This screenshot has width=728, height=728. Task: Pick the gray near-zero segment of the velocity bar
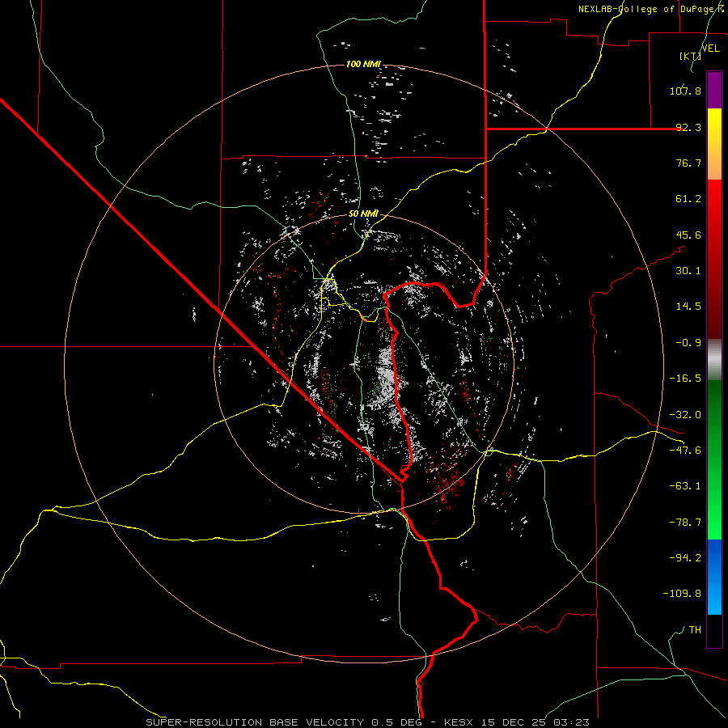(x=714, y=360)
